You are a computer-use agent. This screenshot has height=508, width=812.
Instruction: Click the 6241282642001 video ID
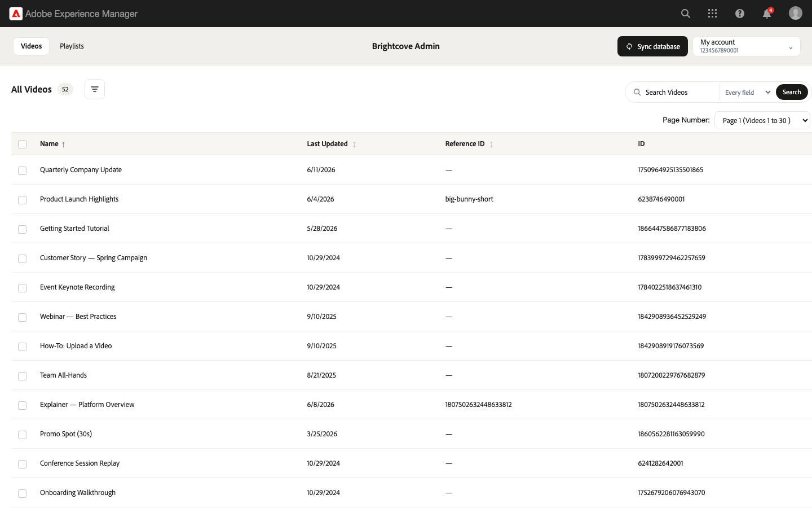pyautogui.click(x=660, y=463)
